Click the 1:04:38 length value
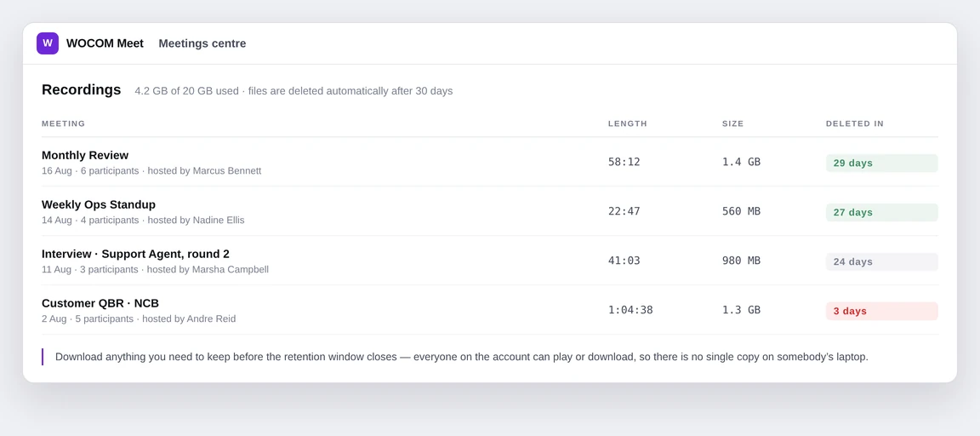 [630, 310]
